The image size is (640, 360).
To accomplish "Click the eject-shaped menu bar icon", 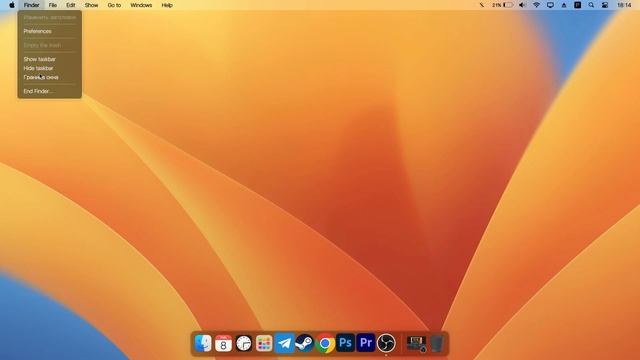I will [564, 5].
